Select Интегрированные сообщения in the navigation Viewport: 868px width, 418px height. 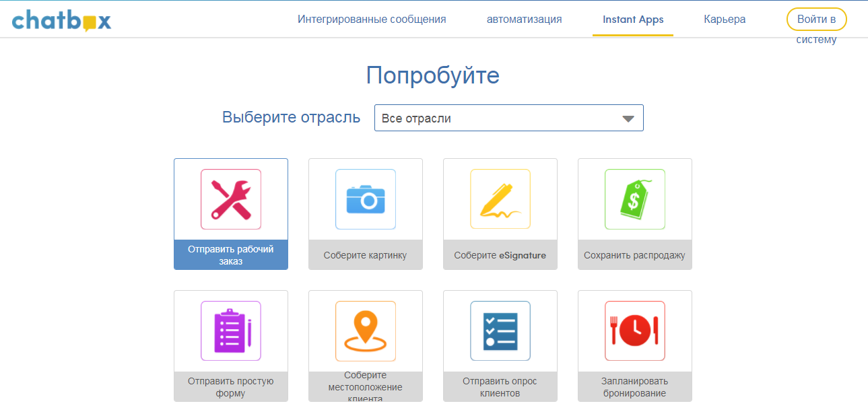(372, 20)
